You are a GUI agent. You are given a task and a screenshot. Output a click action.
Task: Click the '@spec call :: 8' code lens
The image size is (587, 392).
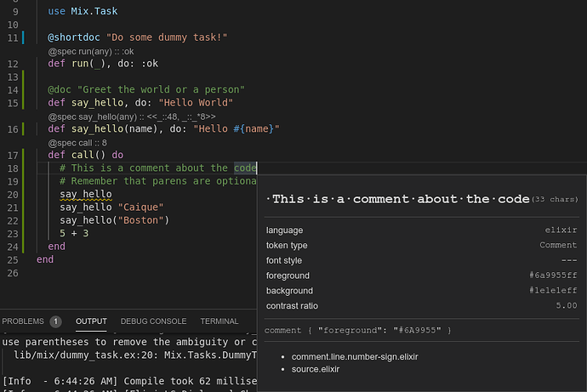(77, 143)
